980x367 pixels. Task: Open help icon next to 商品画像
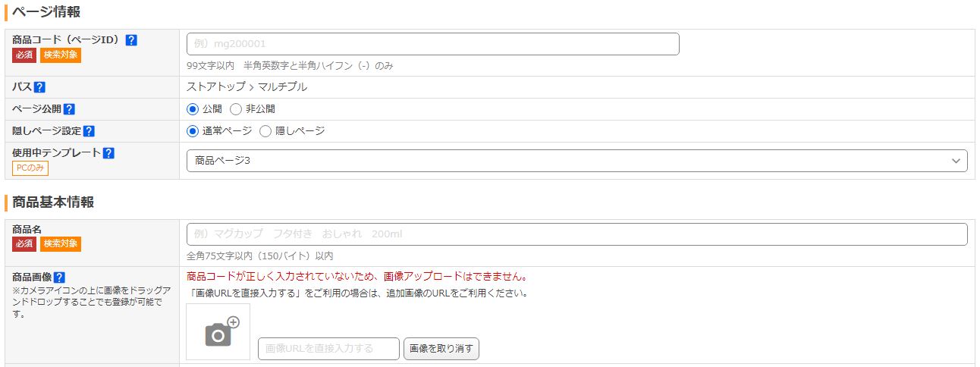pos(59,278)
